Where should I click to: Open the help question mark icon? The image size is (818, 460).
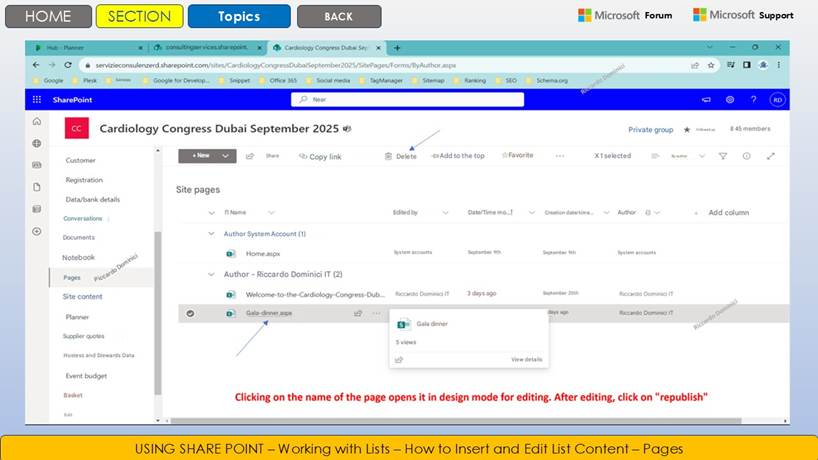click(x=753, y=100)
